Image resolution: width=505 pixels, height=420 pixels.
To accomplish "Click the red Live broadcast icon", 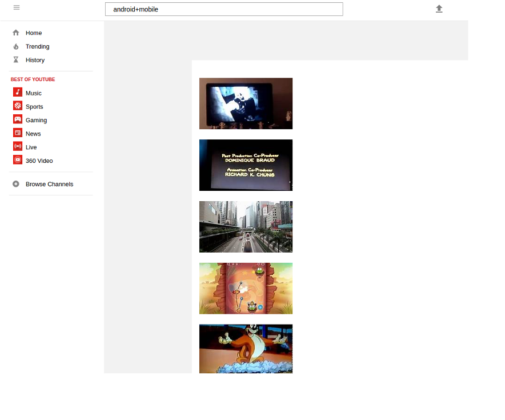I will point(18,146).
